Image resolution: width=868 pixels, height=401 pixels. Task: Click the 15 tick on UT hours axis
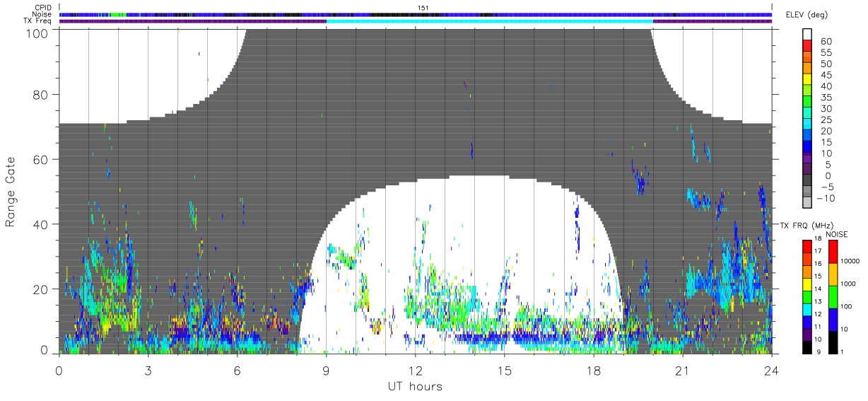[504, 370]
